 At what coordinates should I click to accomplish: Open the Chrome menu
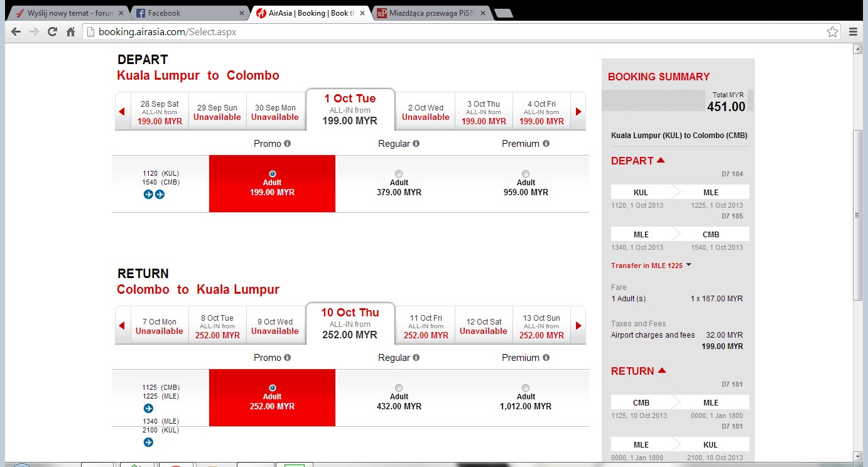pyautogui.click(x=853, y=31)
